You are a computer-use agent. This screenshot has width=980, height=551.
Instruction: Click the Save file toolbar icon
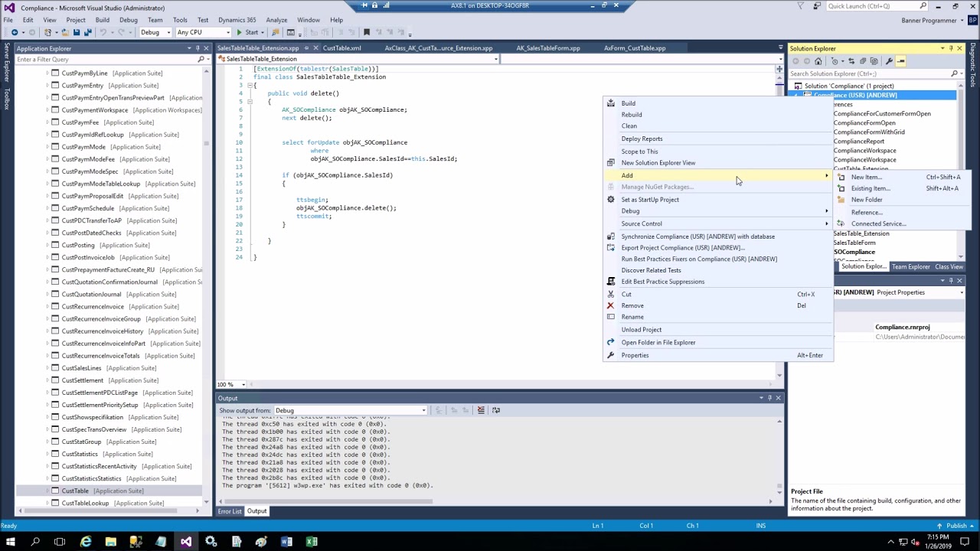(x=77, y=32)
